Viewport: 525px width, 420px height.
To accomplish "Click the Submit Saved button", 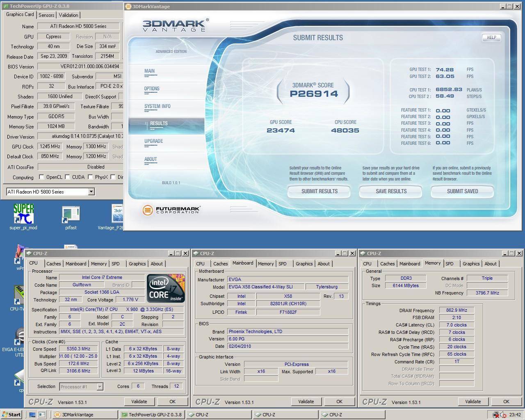I will tap(463, 191).
